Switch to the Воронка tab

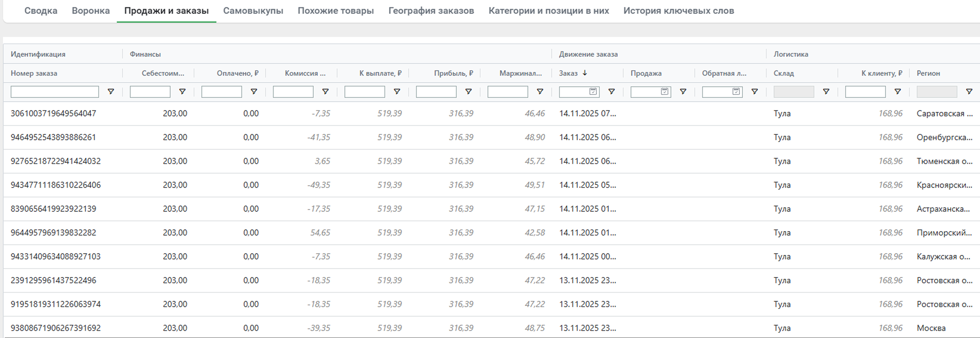coord(91,11)
